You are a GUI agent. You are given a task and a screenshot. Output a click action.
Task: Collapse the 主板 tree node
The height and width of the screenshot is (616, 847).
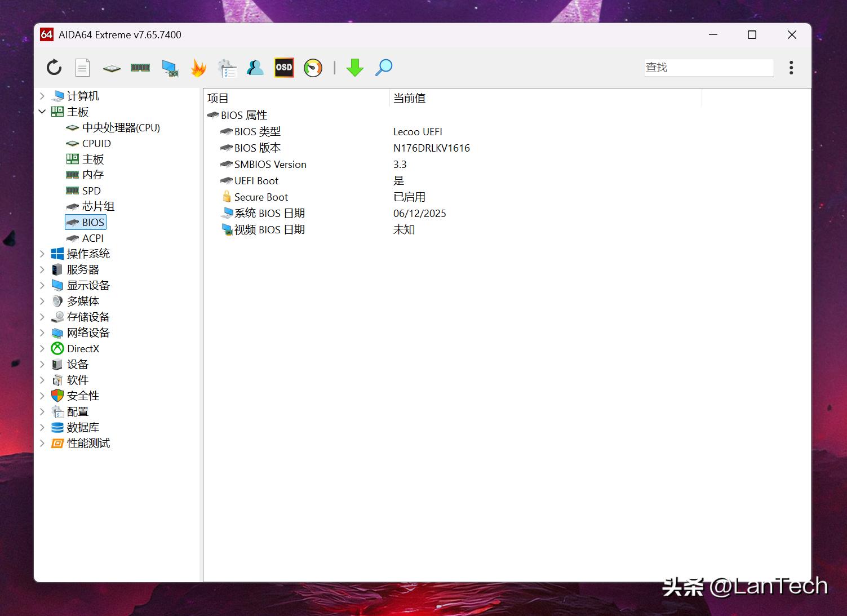tap(42, 112)
